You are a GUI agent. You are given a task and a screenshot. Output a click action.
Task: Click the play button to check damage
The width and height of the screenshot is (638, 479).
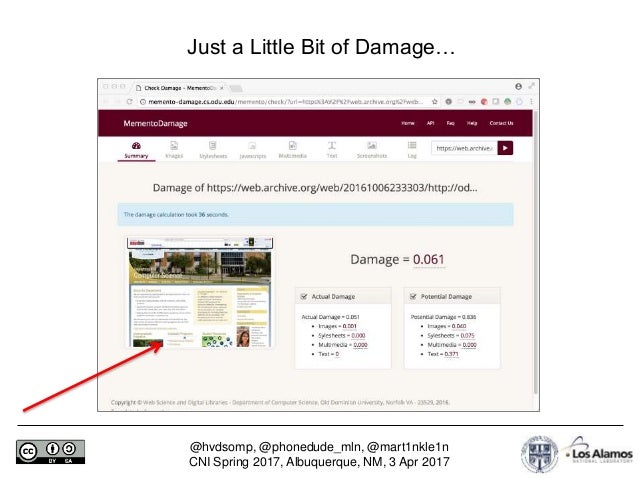(x=505, y=148)
